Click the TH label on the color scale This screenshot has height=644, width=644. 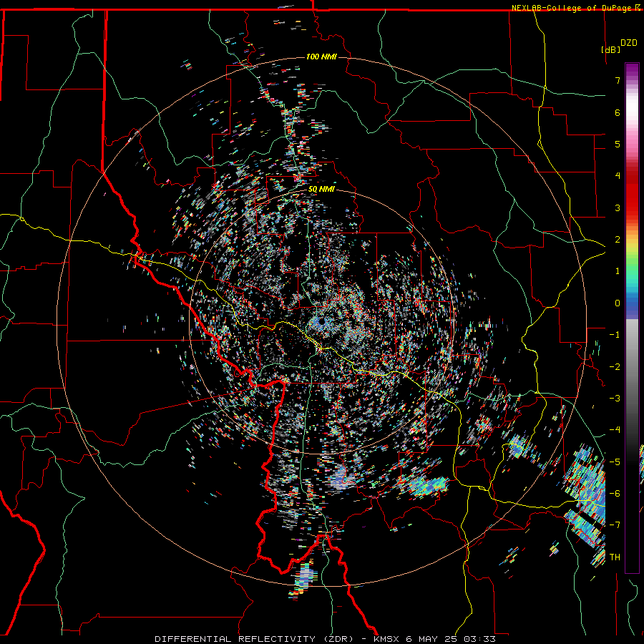click(615, 557)
